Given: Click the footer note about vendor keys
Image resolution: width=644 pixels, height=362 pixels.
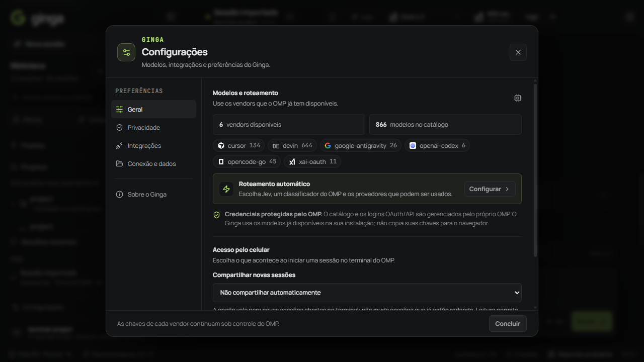Looking at the screenshot, I should click(198, 324).
